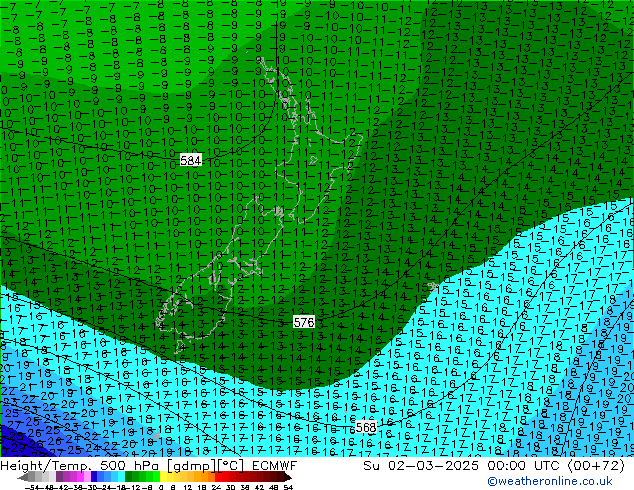
Task: Click the 576 contour height label
Action: pos(304,322)
